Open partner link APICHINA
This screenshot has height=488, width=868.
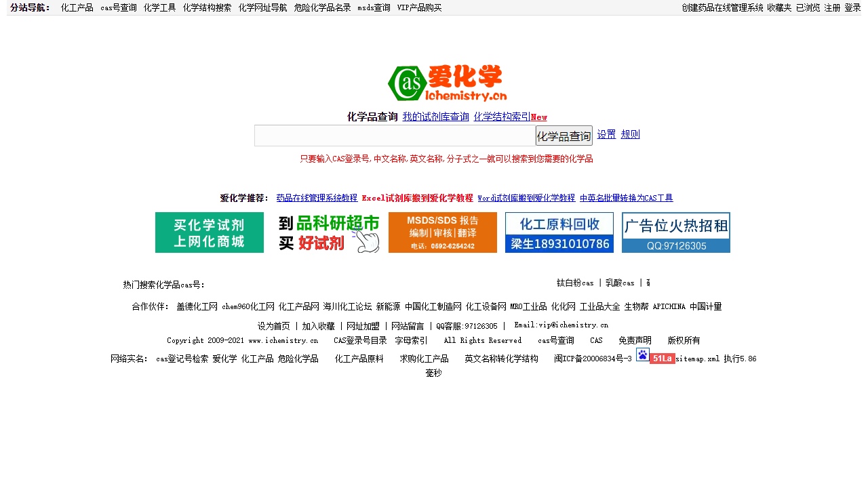pyautogui.click(x=669, y=306)
